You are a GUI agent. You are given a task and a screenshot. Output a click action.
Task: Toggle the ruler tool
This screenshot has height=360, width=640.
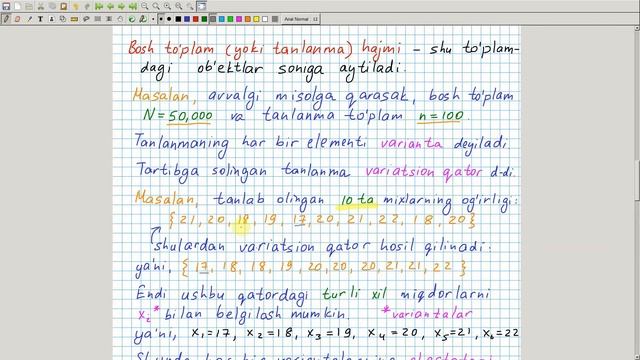(74, 19)
